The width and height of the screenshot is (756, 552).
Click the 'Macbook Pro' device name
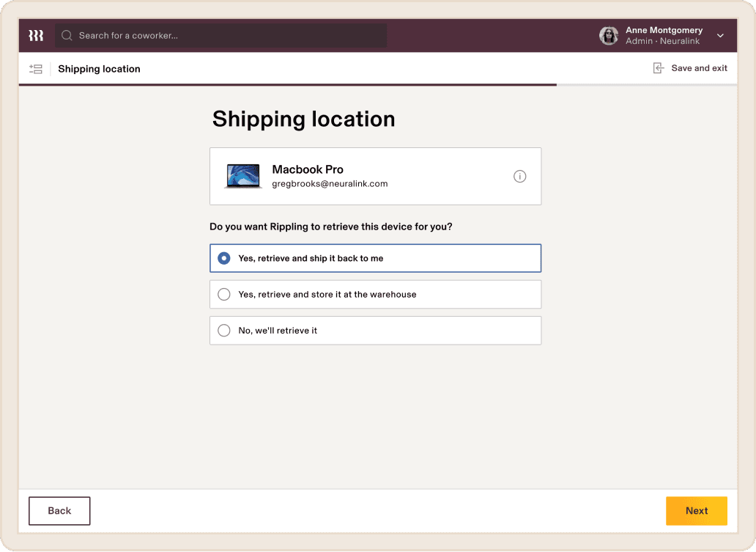(308, 169)
